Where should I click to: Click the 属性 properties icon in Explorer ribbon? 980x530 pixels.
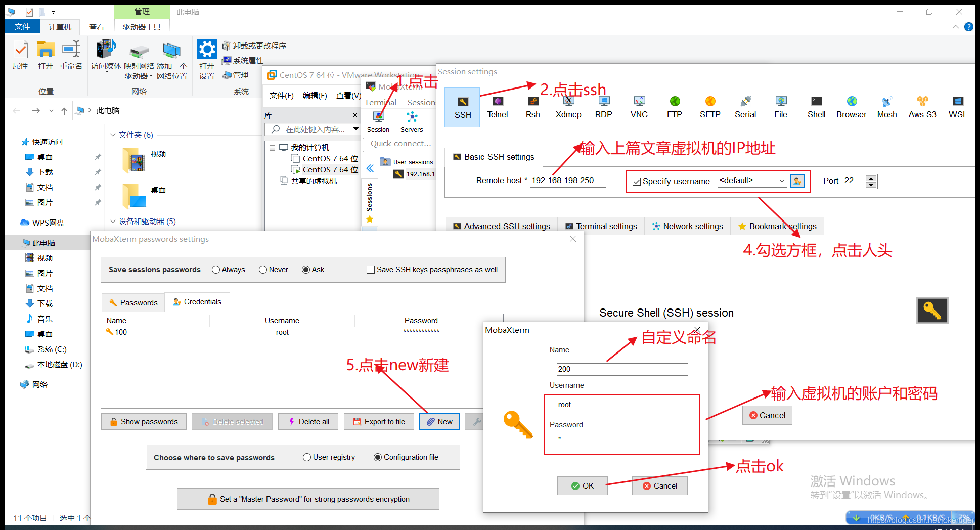[20, 56]
